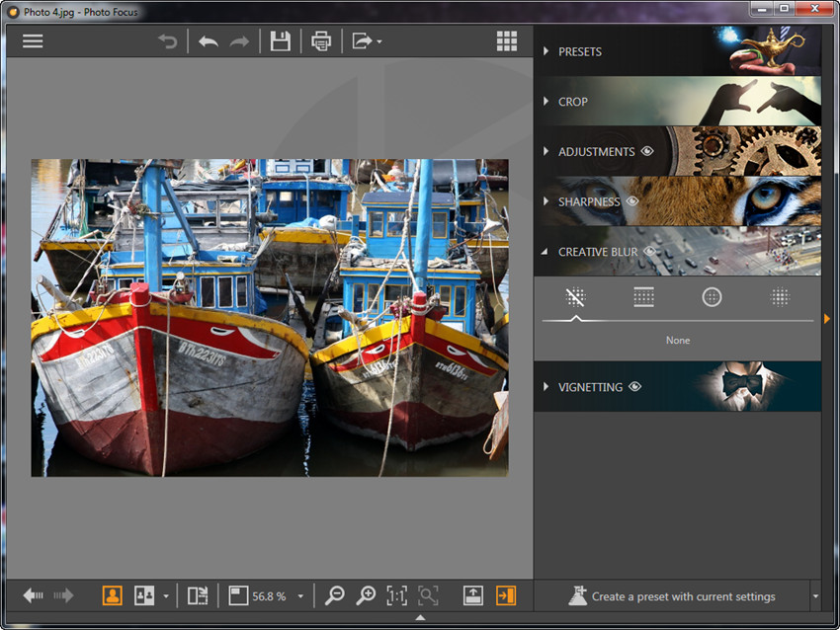Undo the last edit
The width and height of the screenshot is (840, 630).
pyautogui.click(x=208, y=41)
